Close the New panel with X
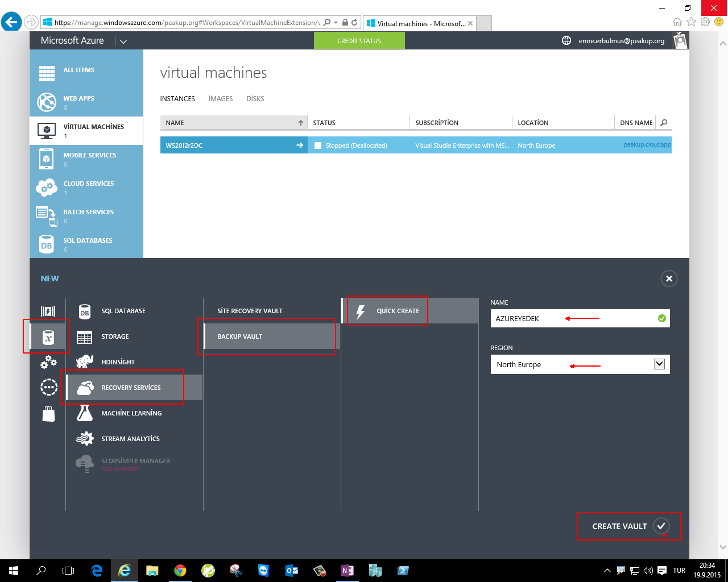 point(669,278)
